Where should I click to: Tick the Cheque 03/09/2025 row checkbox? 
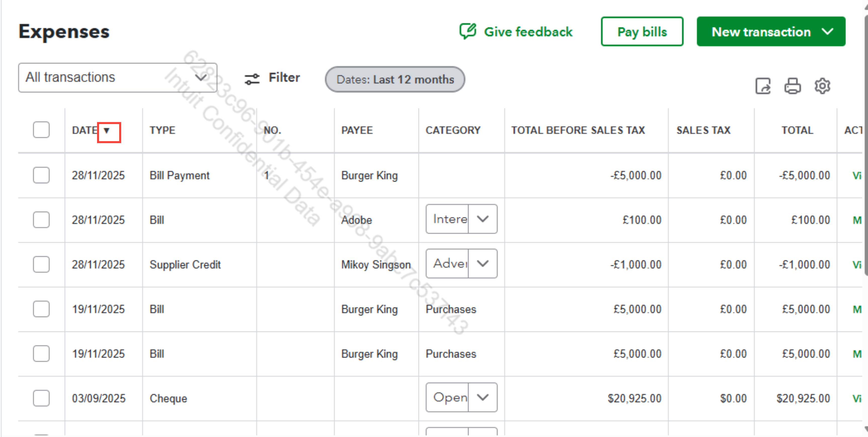tap(41, 398)
